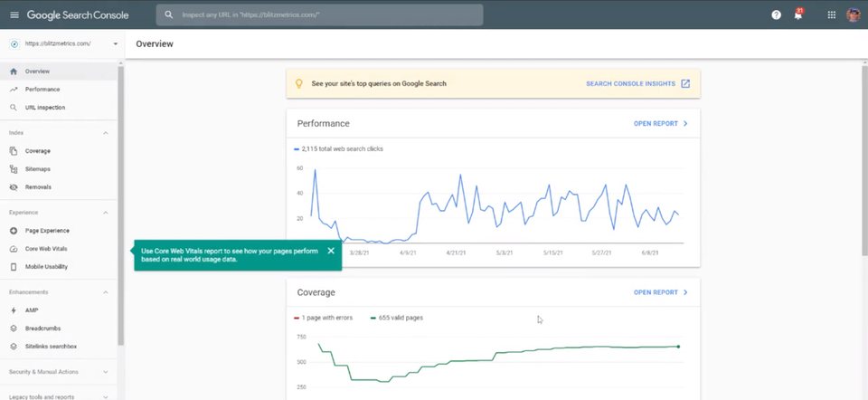
Task: Click the external-link icon beside Search Console Insights
Action: (685, 83)
